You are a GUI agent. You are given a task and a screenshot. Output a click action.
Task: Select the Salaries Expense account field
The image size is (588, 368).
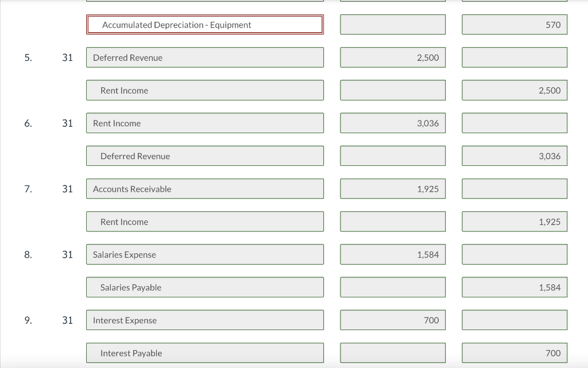(x=204, y=254)
